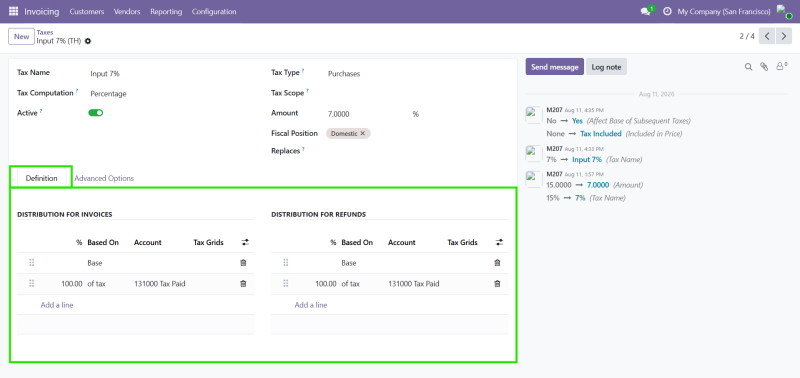Click the New button
Screen dimensions: 800x378
coord(21,36)
